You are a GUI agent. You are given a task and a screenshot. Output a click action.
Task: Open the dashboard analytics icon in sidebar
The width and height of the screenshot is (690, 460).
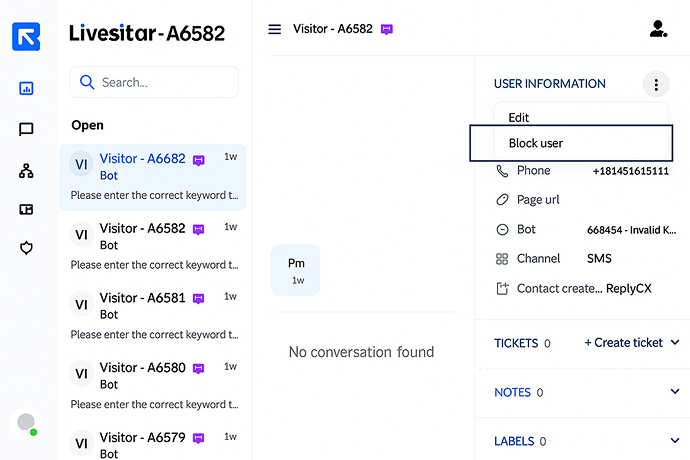(x=26, y=88)
